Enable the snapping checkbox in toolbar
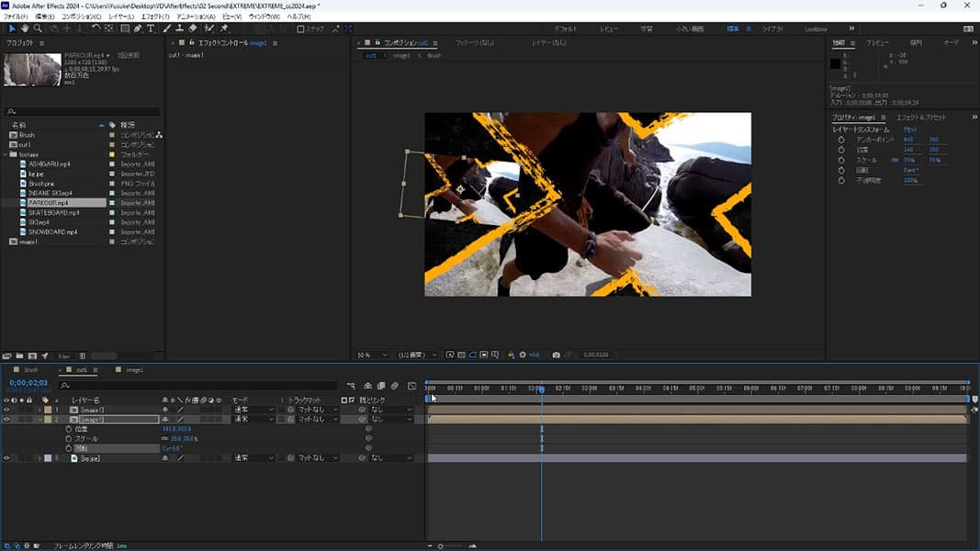This screenshot has height=551, width=980. (300, 28)
